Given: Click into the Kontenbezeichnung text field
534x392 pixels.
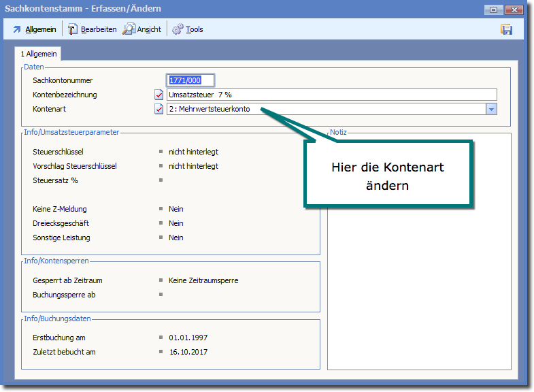Looking at the screenshot, I should [331, 95].
